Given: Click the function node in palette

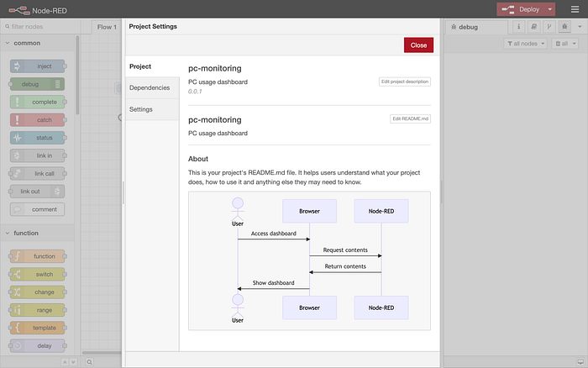Looking at the screenshot, I should (x=38, y=255).
